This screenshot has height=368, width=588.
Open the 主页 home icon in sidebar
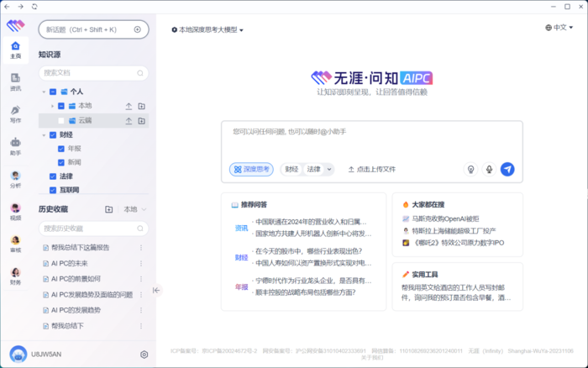click(15, 50)
